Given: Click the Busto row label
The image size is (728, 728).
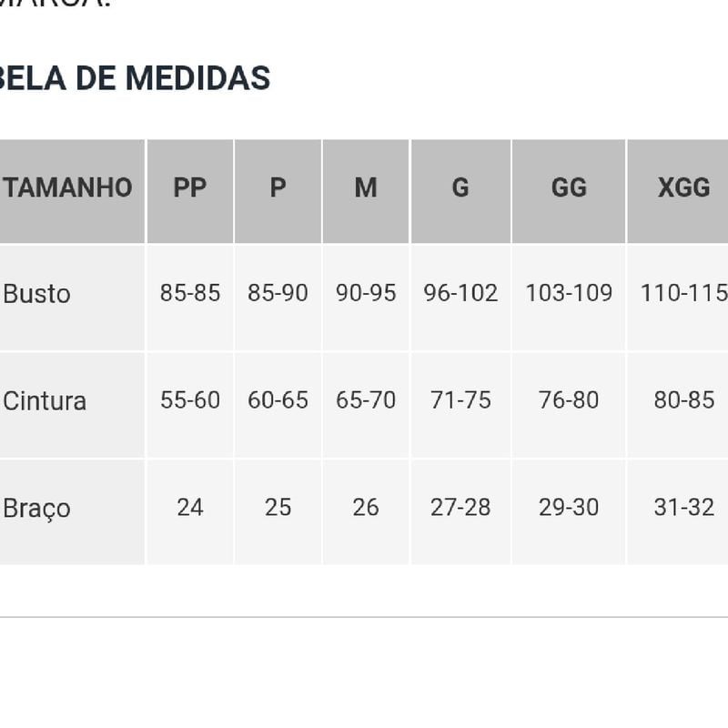Looking at the screenshot, I should click(x=36, y=294).
